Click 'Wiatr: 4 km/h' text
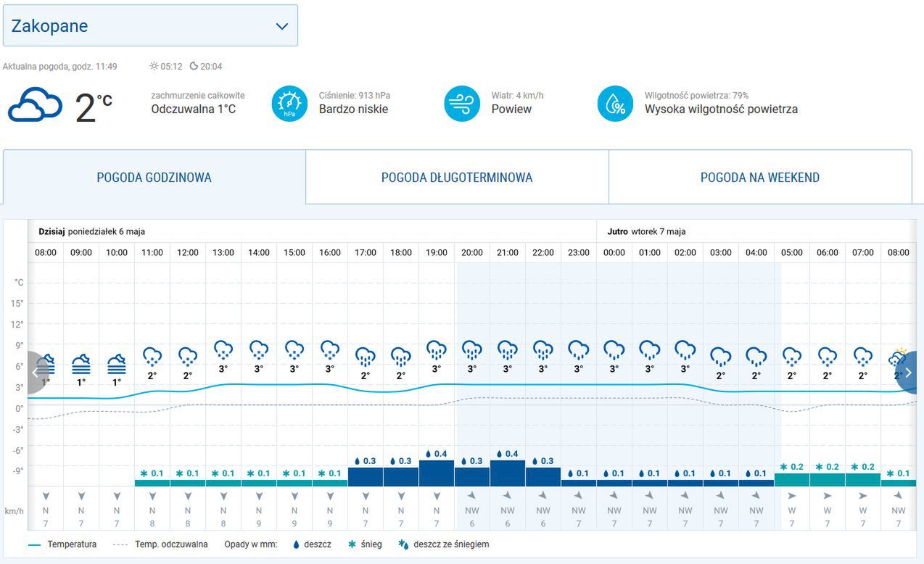 click(517, 96)
